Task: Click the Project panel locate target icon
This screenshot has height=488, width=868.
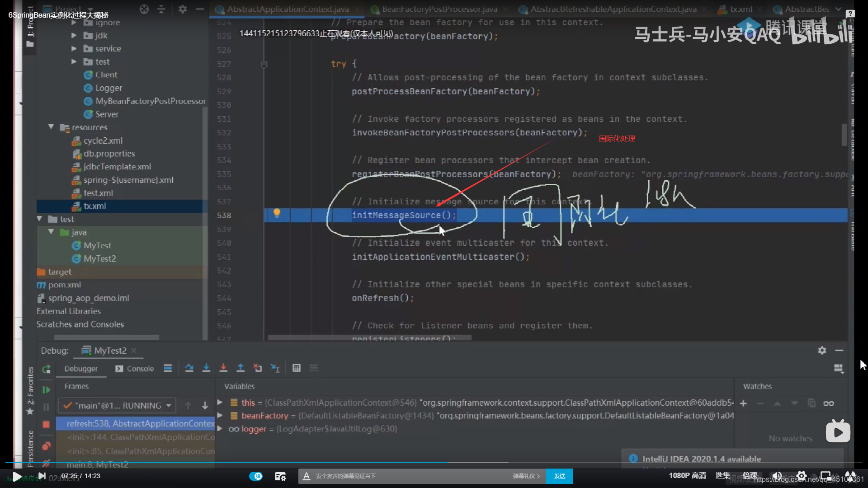Action: [144, 9]
